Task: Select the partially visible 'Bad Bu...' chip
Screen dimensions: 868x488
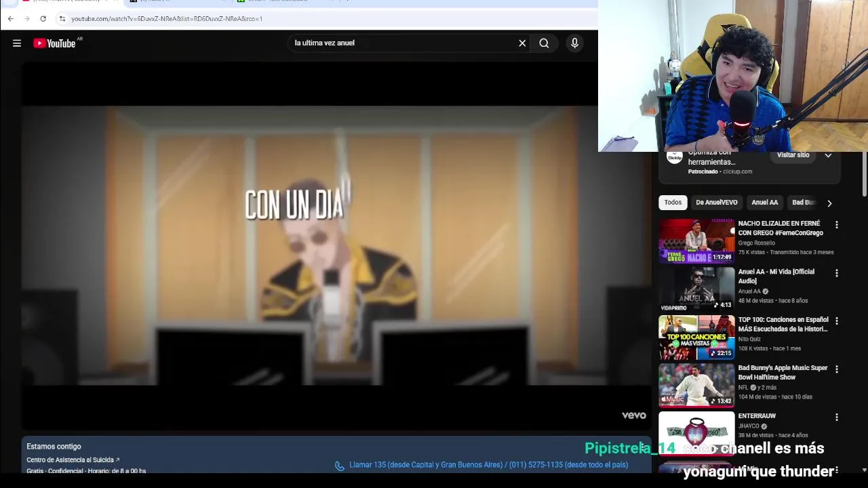Action: (804, 203)
